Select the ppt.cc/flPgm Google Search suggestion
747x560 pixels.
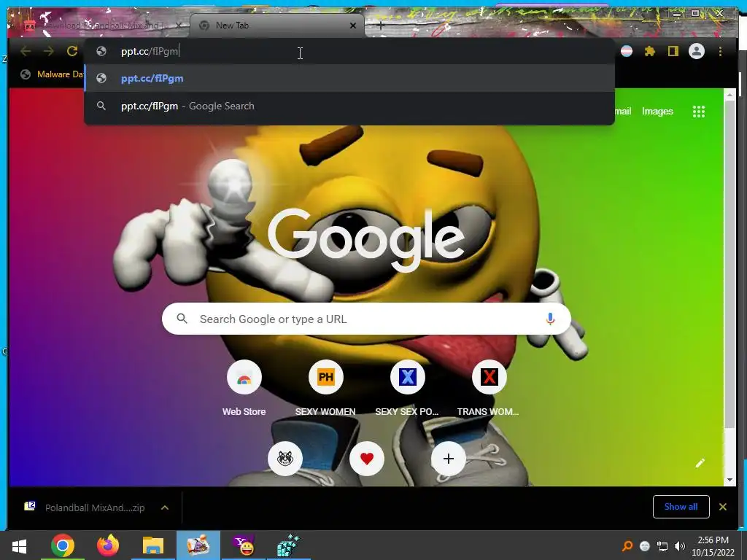point(349,106)
